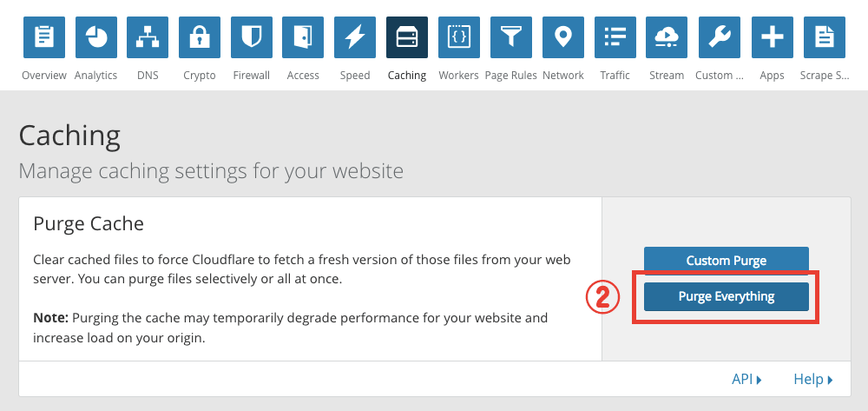Click the Purge Cache heading
868x411 pixels.
tap(89, 224)
